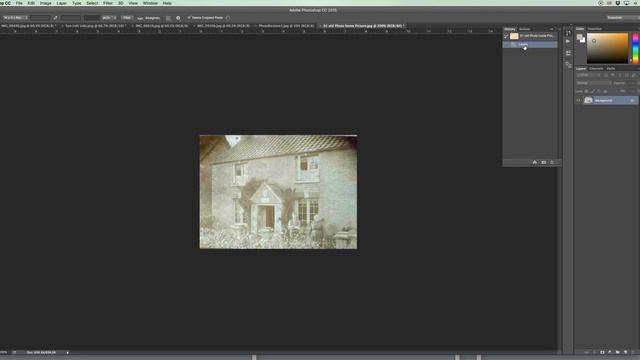Viewport: 640px width, 360px height.
Task: Open the Window menu
Action: (x=150, y=3)
